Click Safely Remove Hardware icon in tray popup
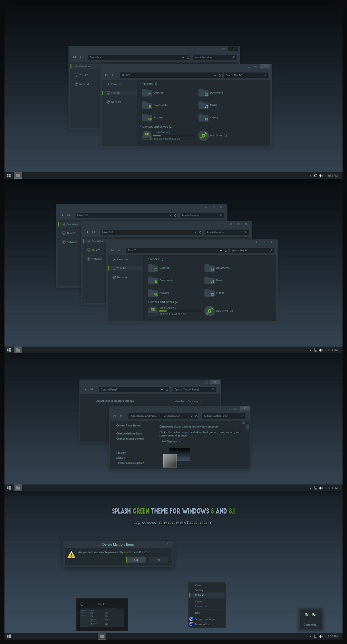 point(307,615)
